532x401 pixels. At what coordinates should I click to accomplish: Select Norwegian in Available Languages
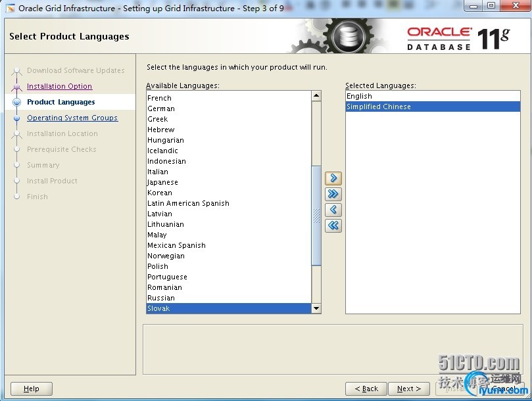[229, 256]
